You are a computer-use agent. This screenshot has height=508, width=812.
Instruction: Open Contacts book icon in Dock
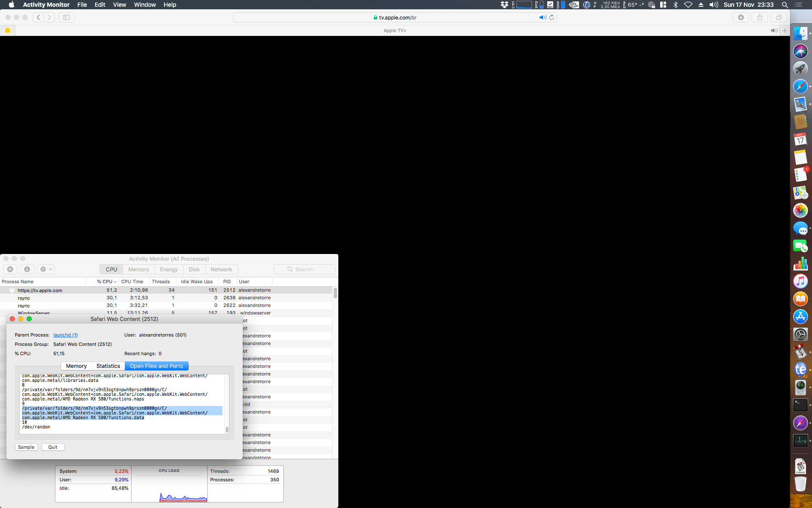click(x=800, y=122)
